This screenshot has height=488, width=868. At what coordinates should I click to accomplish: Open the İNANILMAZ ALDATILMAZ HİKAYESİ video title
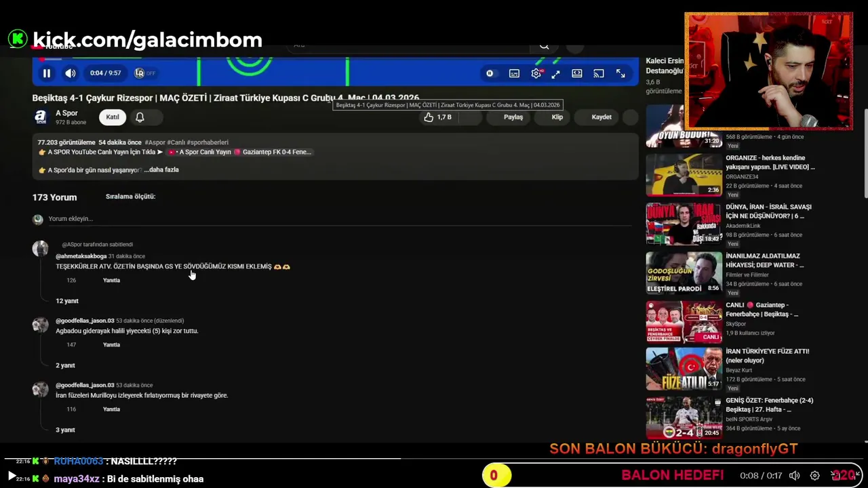click(x=764, y=261)
